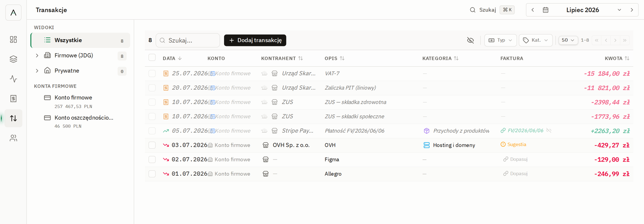
Task: Open the activity pulse icon in sidebar
Action: click(13, 79)
